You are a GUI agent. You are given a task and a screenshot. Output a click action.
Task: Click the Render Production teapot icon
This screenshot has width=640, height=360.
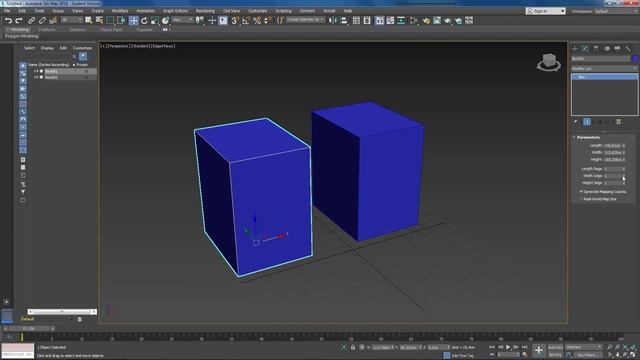click(448, 20)
